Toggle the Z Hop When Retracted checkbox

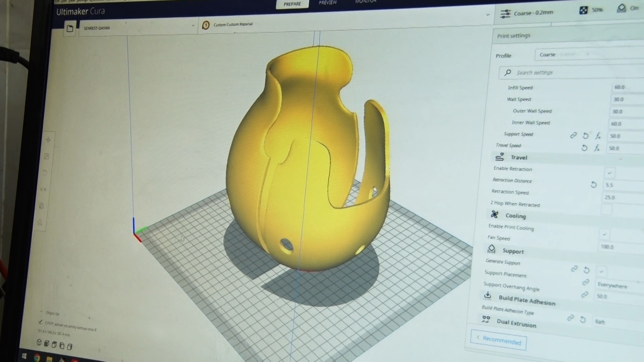tap(606, 209)
